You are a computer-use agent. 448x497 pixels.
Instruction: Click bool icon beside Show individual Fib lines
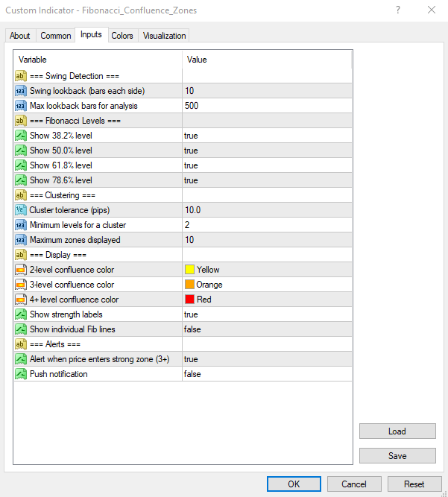[21, 329]
